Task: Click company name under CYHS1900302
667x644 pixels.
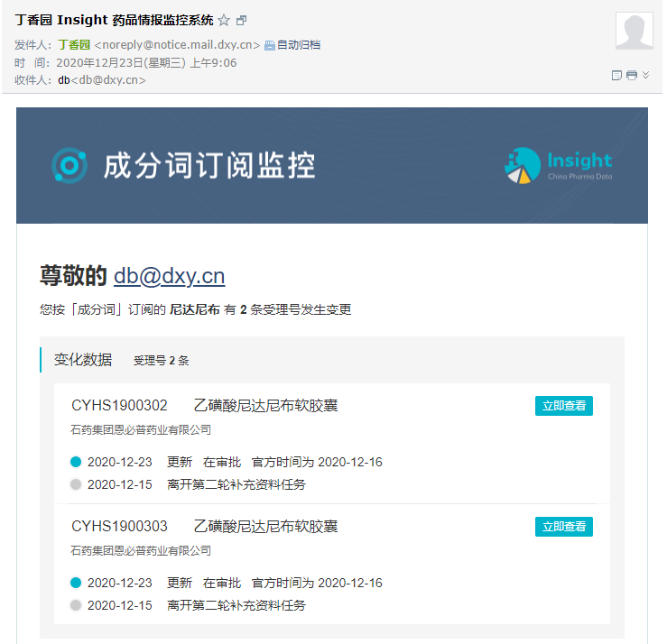Action: click(141, 429)
